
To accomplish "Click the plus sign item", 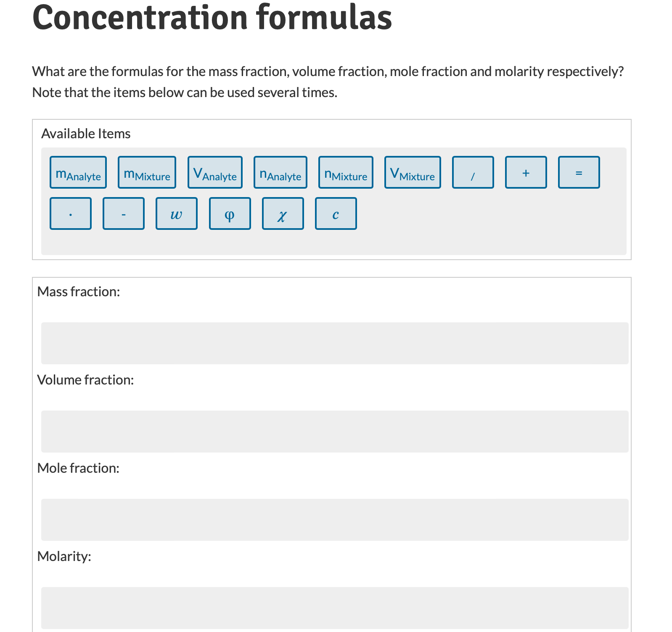I will click(525, 172).
